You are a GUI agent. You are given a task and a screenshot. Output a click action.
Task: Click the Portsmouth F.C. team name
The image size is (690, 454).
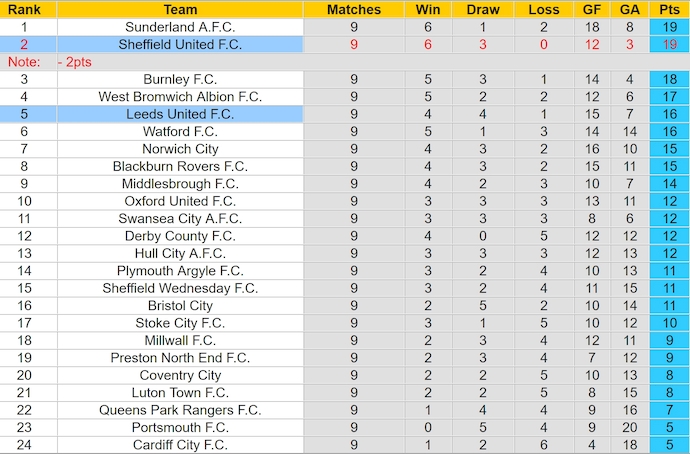pos(180,427)
